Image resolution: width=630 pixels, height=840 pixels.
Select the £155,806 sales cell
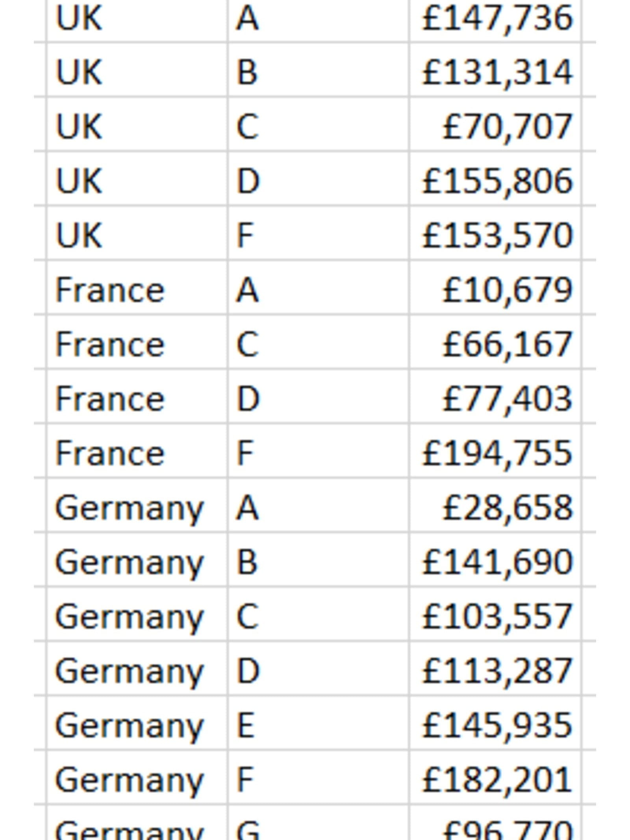click(x=495, y=181)
